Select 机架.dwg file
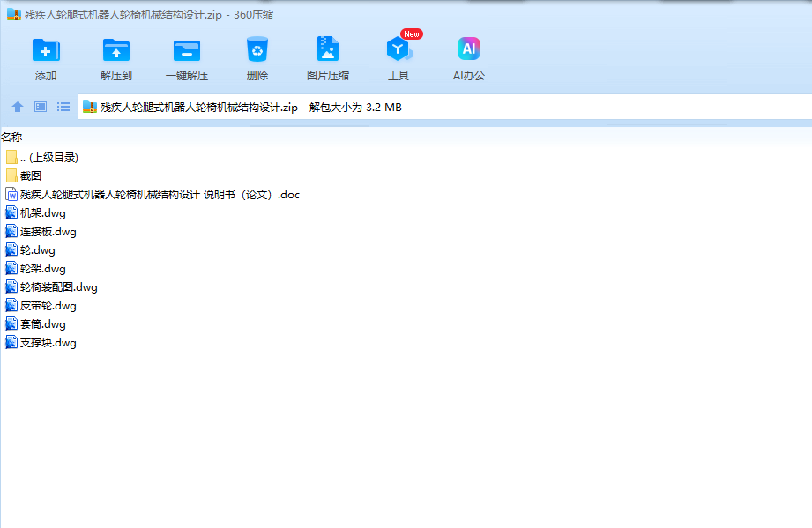The width and height of the screenshot is (812, 528). (35, 213)
